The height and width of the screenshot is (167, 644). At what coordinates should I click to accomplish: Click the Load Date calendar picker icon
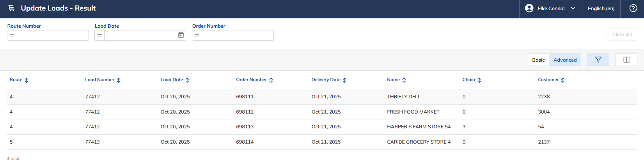[181, 35]
